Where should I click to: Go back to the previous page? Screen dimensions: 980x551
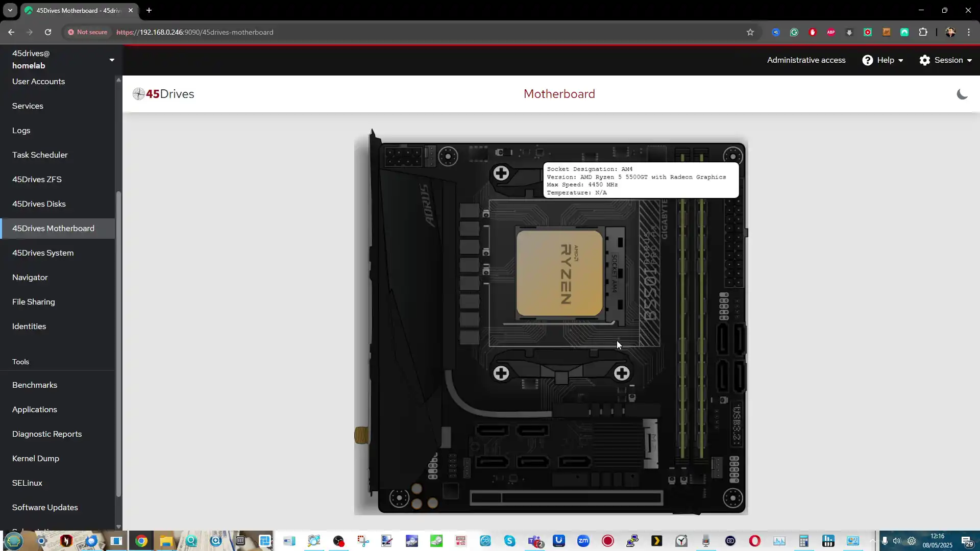coord(11,32)
